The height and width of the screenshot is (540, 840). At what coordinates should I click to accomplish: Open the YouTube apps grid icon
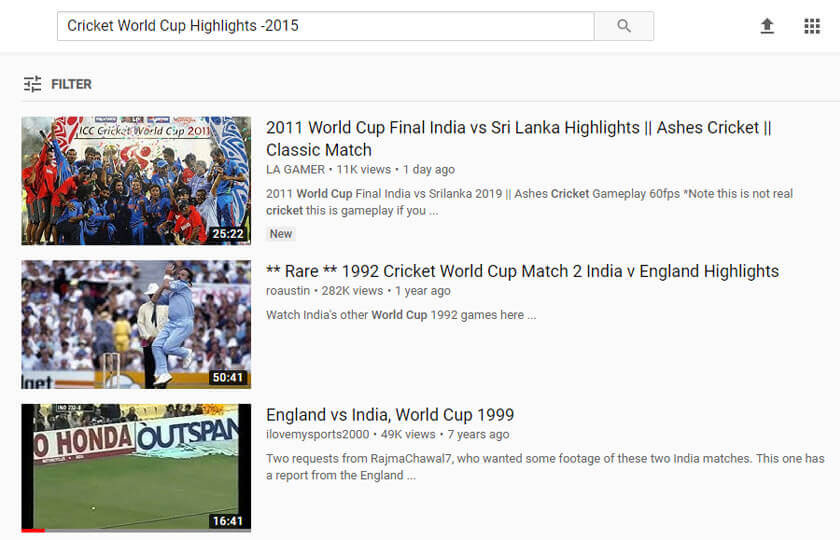(812, 26)
